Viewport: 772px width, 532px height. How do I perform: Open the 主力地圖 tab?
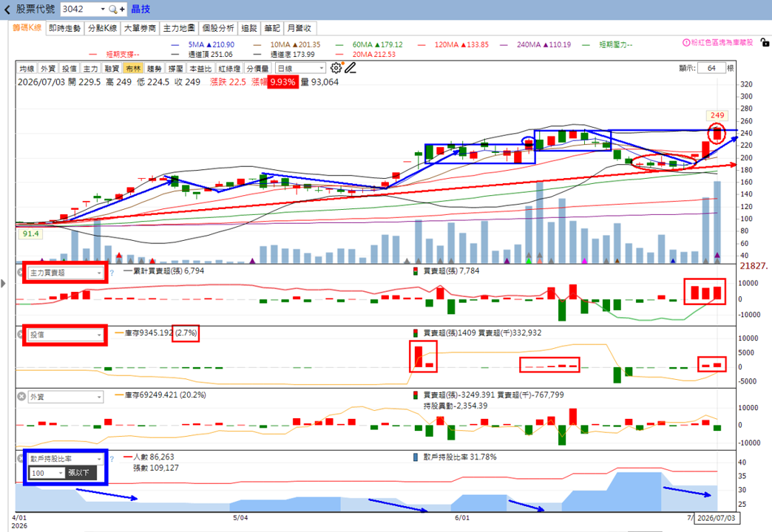[179, 29]
